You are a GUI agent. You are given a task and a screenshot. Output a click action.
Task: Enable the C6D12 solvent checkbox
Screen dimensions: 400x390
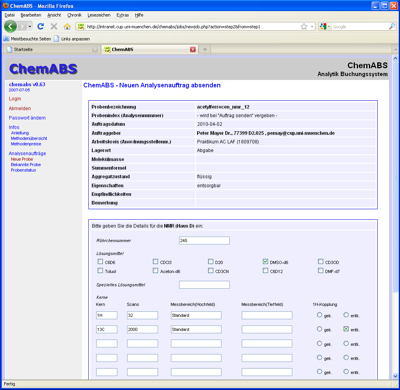pyautogui.click(x=265, y=271)
